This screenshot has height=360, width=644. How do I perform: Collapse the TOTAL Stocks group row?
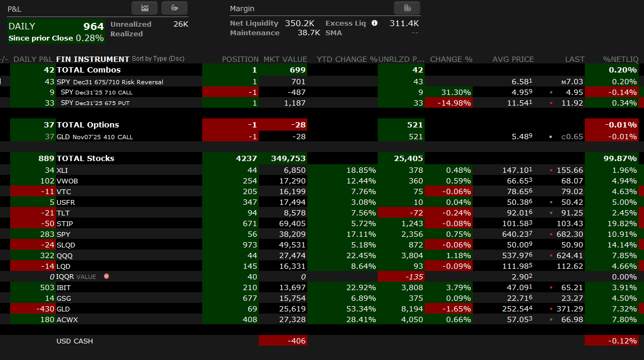click(85, 158)
